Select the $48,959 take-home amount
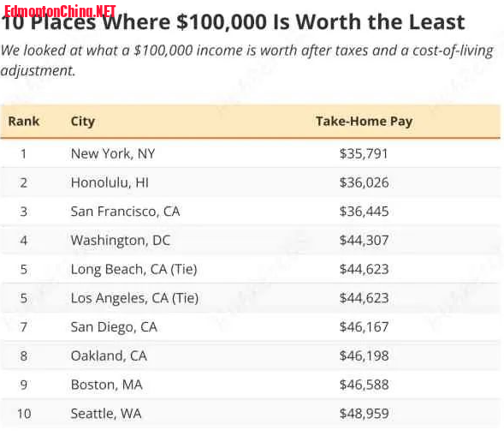Viewport: 504px width, 436px height. (x=364, y=414)
